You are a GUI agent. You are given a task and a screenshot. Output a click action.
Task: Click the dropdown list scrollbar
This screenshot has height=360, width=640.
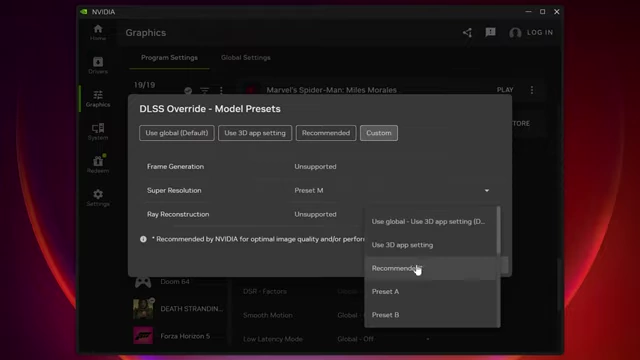coord(498,231)
